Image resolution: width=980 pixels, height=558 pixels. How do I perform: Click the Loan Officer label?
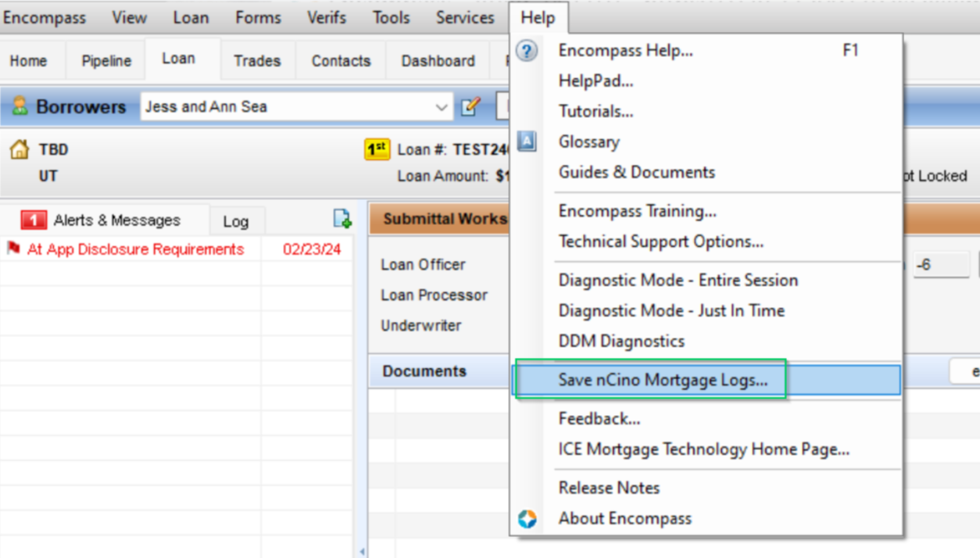(x=423, y=265)
